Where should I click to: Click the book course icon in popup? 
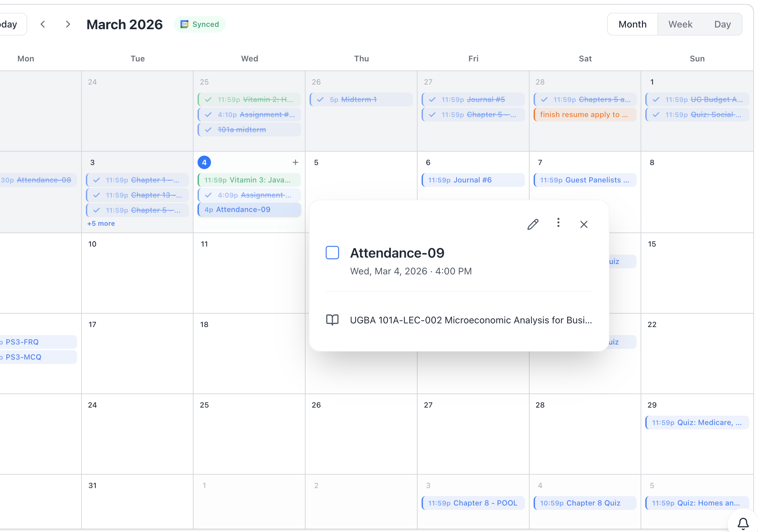point(332,320)
